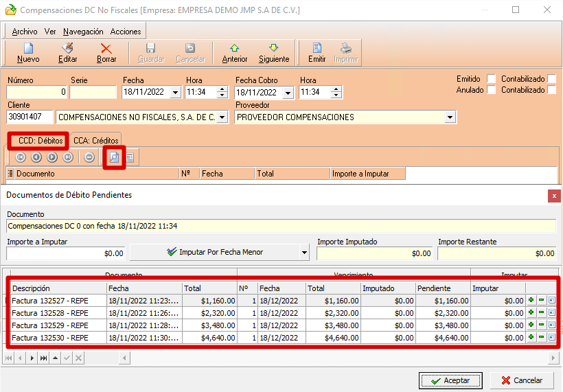Jump to last record in Débitos grid

click(x=68, y=157)
